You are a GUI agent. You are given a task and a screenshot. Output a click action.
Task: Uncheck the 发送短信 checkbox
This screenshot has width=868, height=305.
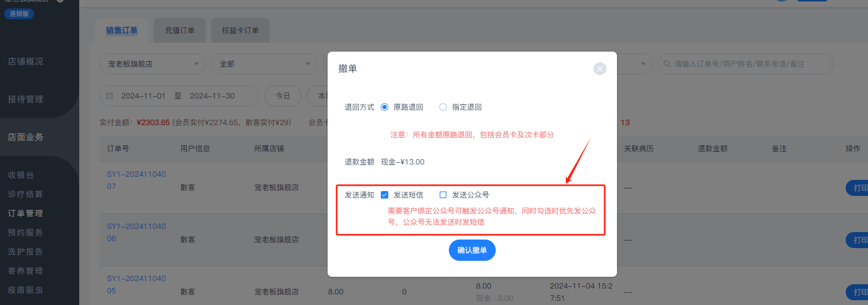385,195
